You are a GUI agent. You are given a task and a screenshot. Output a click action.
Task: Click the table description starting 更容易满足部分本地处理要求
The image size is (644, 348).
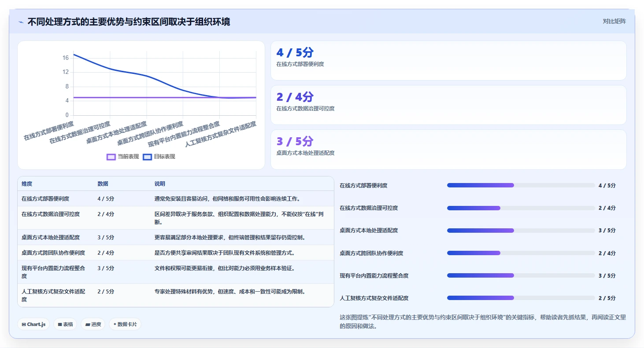point(230,238)
